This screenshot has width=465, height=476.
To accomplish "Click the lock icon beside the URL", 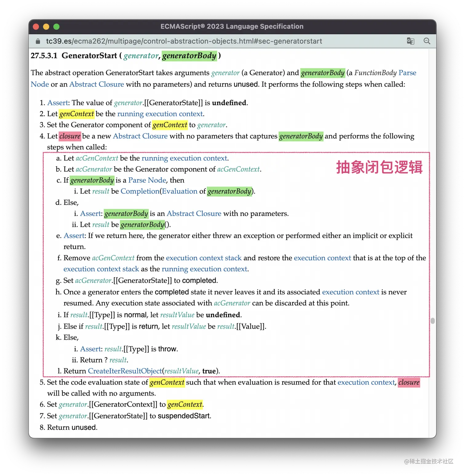I will [x=38, y=41].
